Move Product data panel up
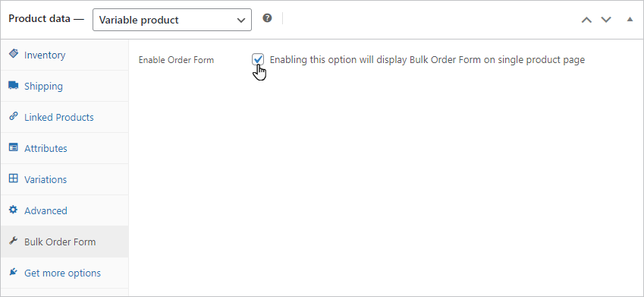The image size is (644, 297). click(x=586, y=20)
